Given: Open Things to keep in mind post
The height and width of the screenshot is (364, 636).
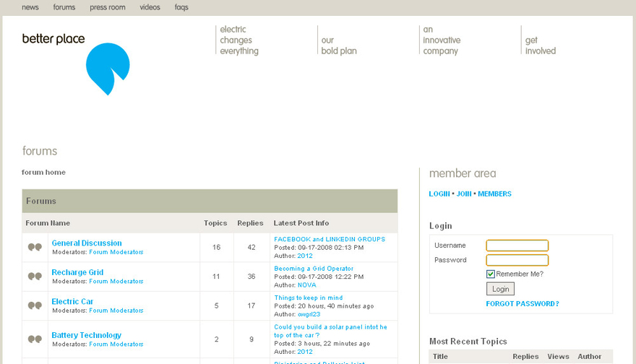Looking at the screenshot, I should point(309,298).
